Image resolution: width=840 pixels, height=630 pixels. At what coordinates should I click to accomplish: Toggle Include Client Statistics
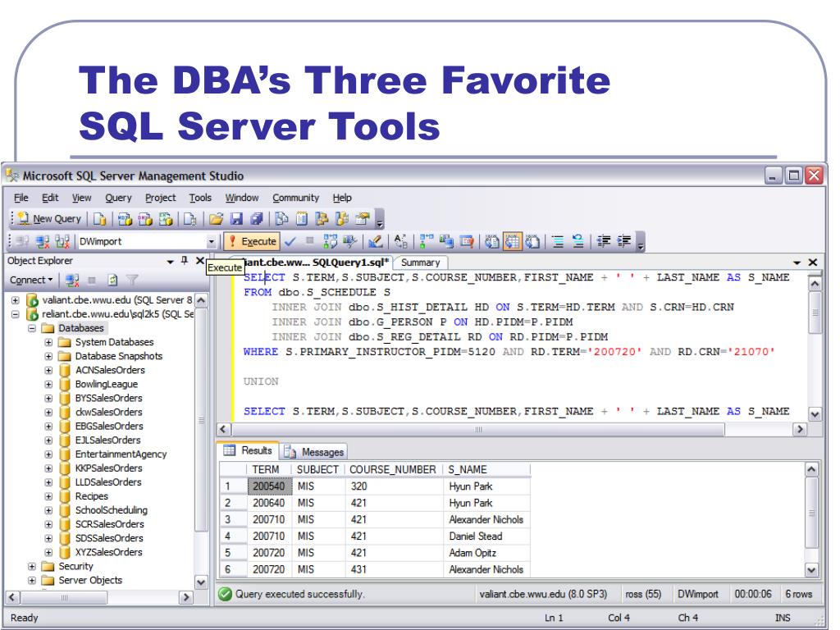[x=446, y=242]
